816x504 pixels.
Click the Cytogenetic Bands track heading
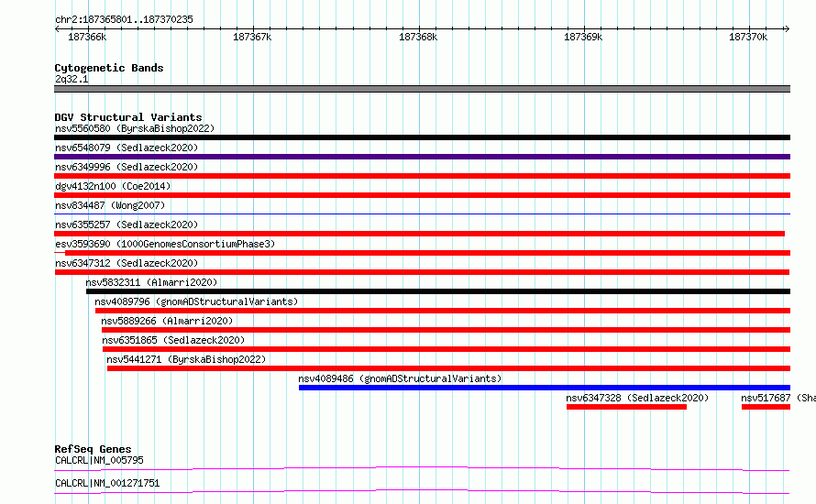point(109,68)
